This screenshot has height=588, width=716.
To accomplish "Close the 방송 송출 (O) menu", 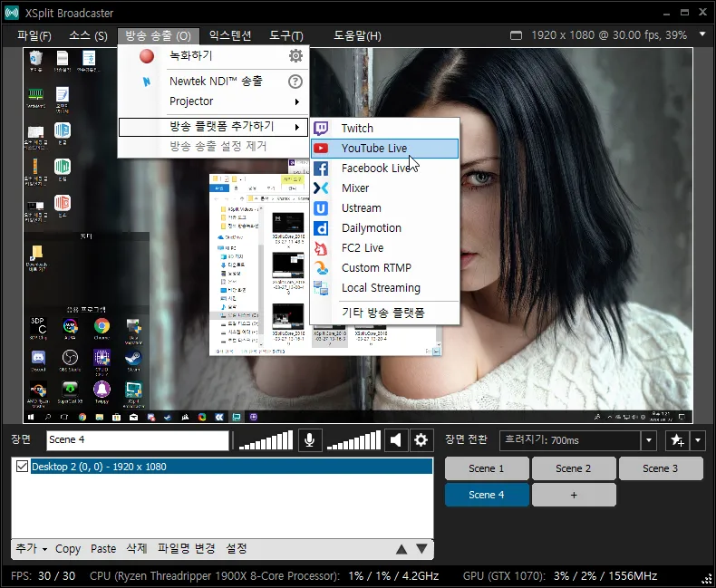I will 158,35.
